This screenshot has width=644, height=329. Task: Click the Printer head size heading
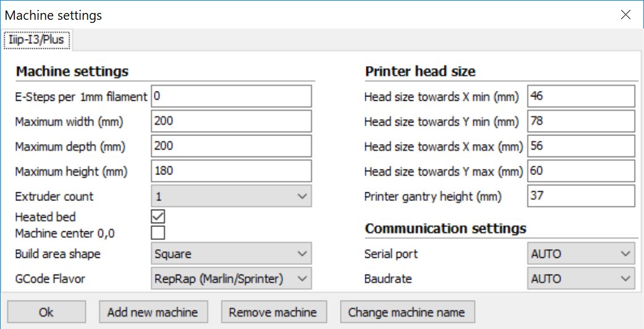pyautogui.click(x=420, y=71)
